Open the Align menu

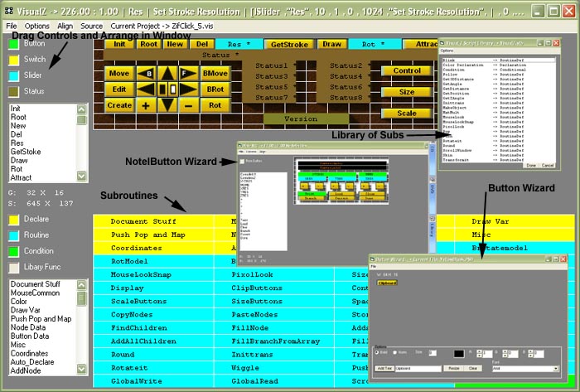[x=65, y=27]
